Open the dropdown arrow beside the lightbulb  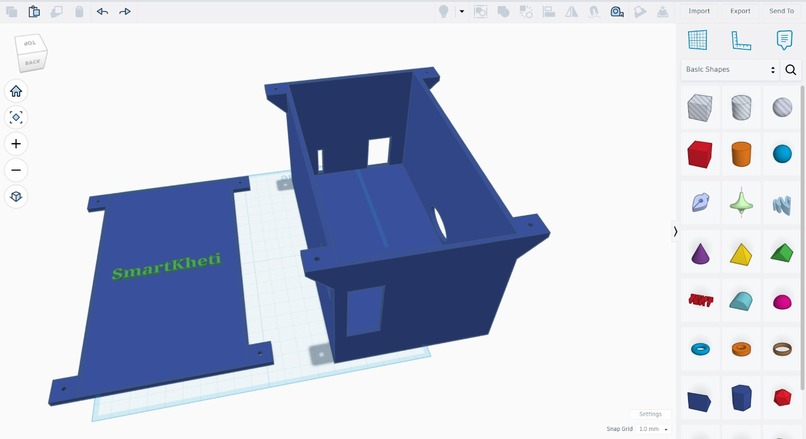462,11
